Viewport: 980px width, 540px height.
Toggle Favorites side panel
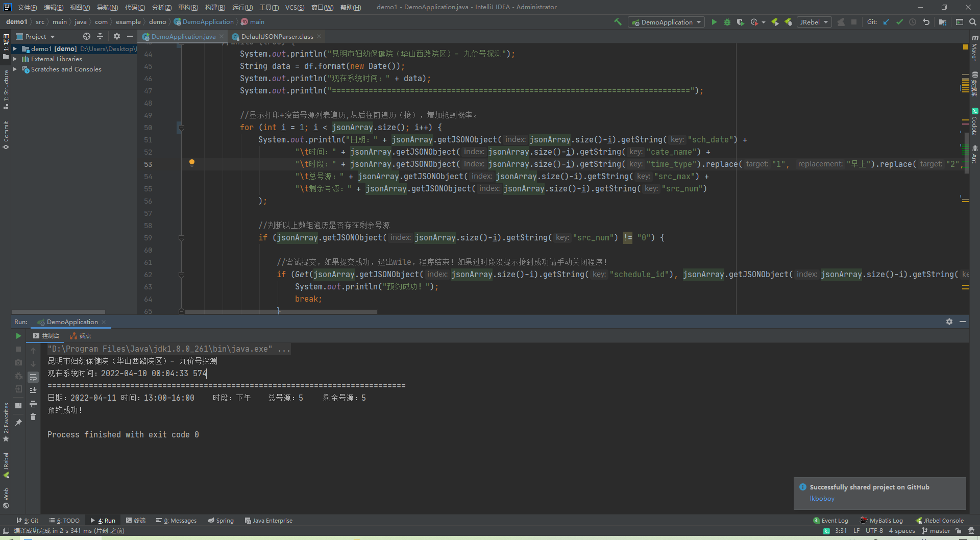click(x=6, y=422)
